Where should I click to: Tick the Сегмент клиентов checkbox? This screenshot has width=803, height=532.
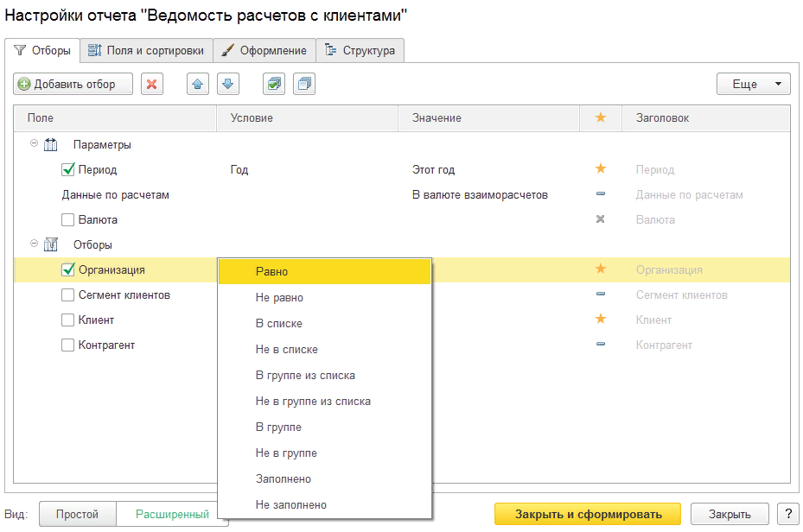coord(69,295)
